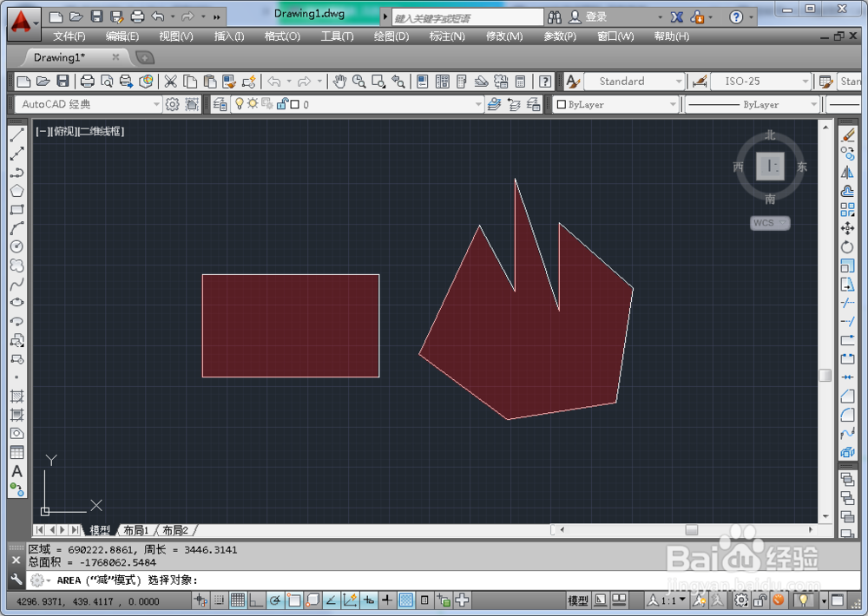Select the Rectangle draw tool

16,210
